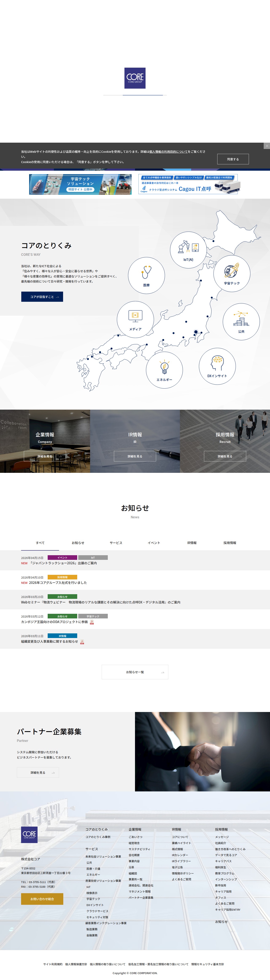The height and width of the screenshot is (980, 270).
Task: Click the gray 宇宙テック tag
Action: [93, 616]
